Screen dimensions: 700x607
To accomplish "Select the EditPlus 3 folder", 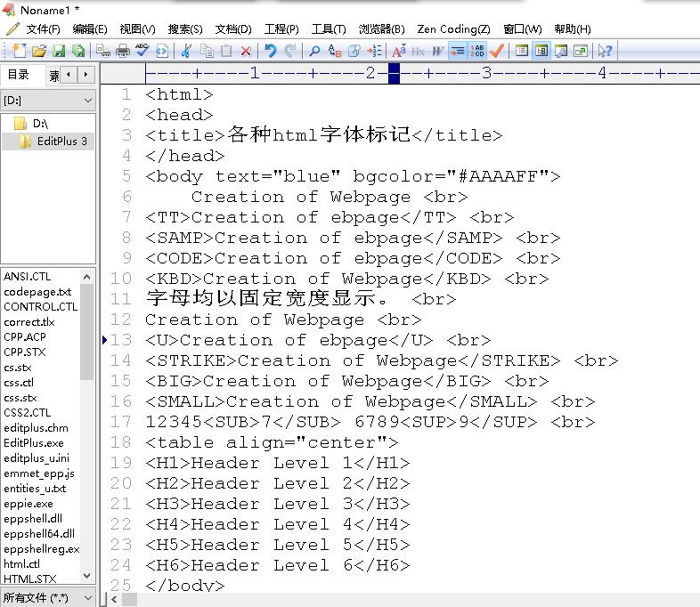I will click(61, 142).
